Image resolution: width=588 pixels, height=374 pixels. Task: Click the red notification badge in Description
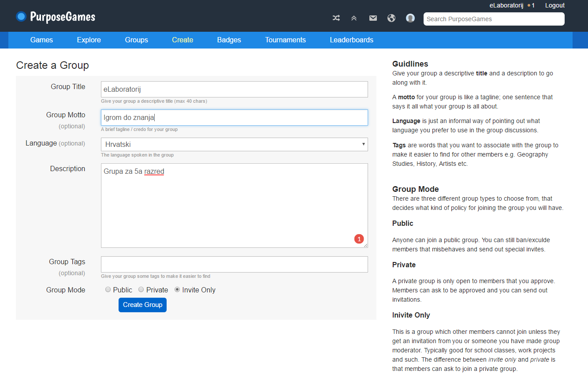click(x=359, y=239)
